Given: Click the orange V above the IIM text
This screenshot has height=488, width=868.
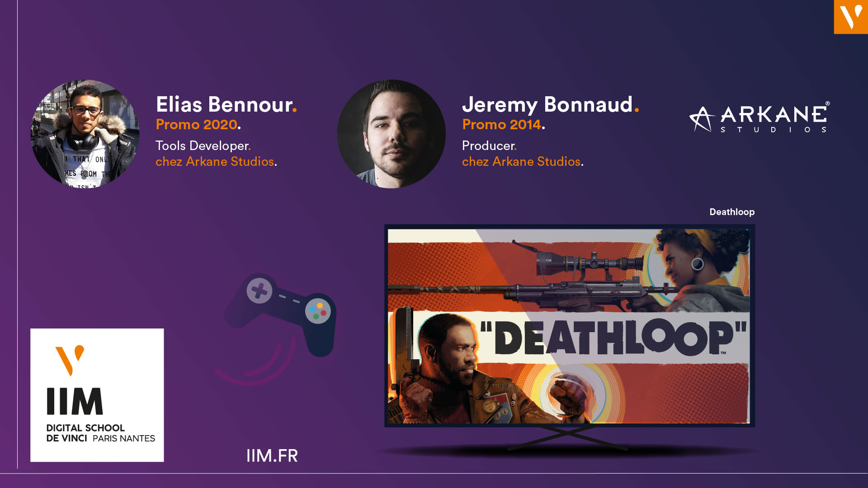Looking at the screenshot, I should tap(70, 360).
